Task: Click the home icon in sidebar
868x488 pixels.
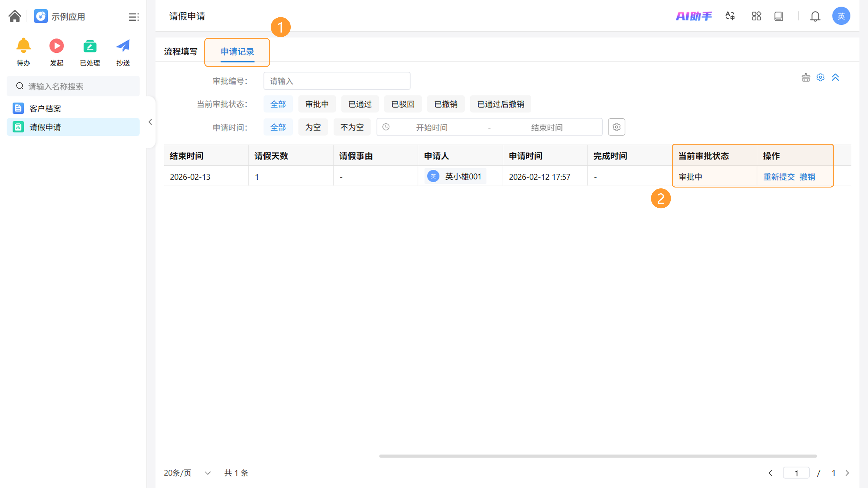Action: coord(15,16)
